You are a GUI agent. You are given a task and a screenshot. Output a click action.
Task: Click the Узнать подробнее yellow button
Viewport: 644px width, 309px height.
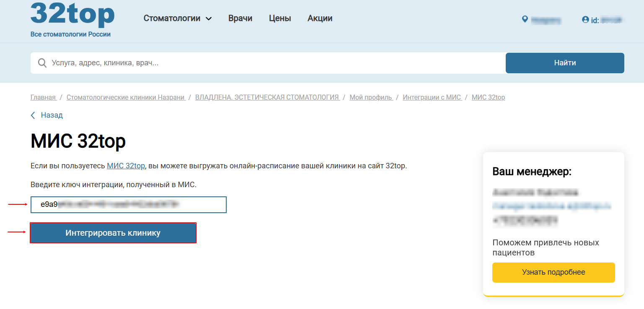[553, 272]
